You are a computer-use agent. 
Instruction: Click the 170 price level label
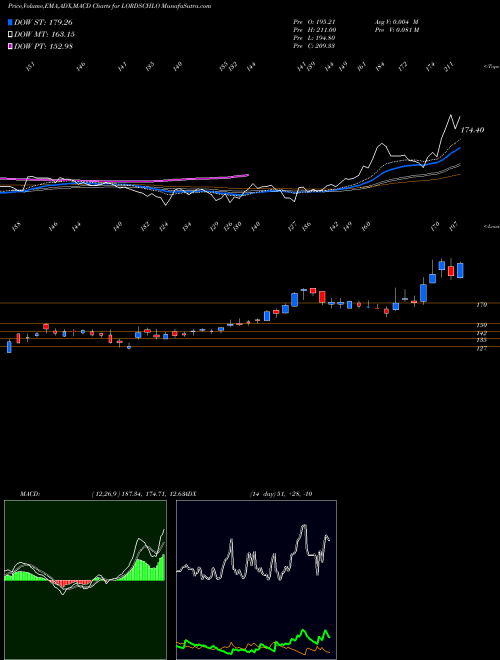(x=482, y=304)
